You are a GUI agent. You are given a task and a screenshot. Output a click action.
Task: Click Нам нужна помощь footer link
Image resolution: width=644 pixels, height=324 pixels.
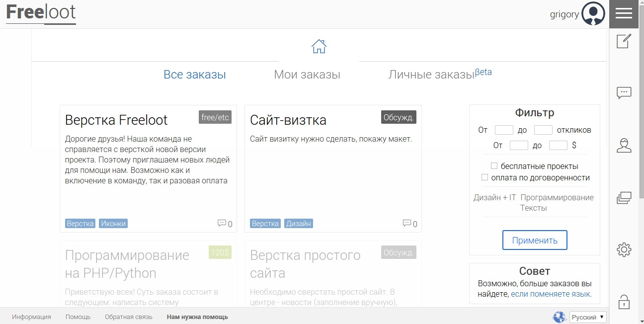(x=197, y=317)
